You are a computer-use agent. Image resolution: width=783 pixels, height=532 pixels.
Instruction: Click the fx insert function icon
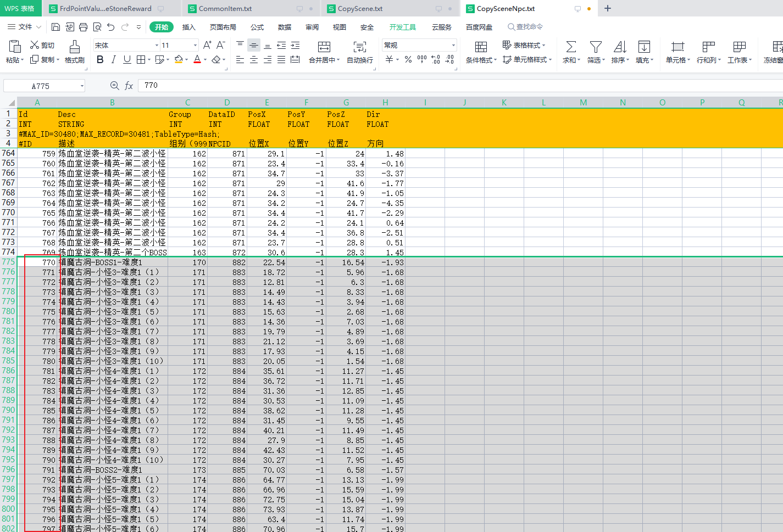click(129, 86)
